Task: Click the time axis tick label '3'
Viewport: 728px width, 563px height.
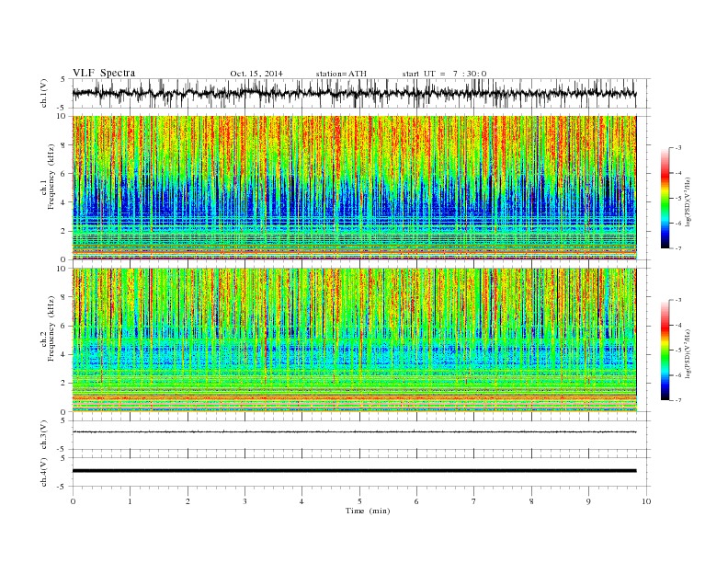Action: [245, 501]
